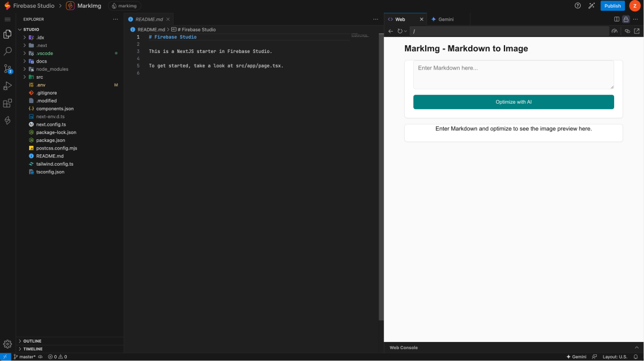644x361 pixels.
Task: Open the Extensions icon in the sidebar
Action: (x=8, y=103)
